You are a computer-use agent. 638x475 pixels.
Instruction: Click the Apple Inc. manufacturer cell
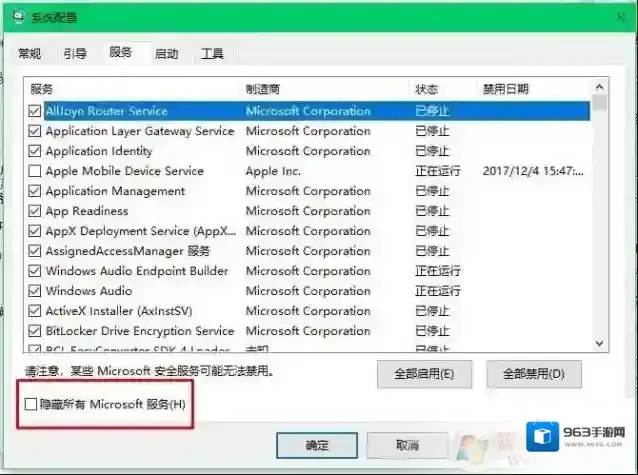(273, 171)
